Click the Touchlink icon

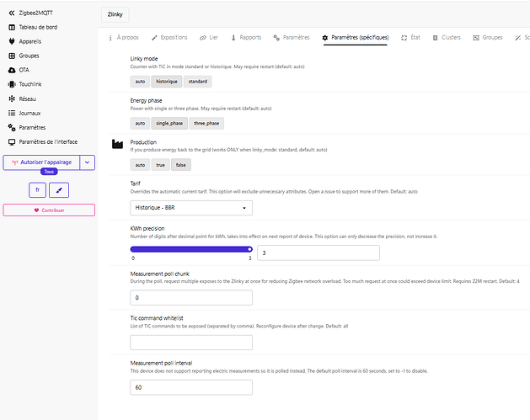[x=12, y=84]
